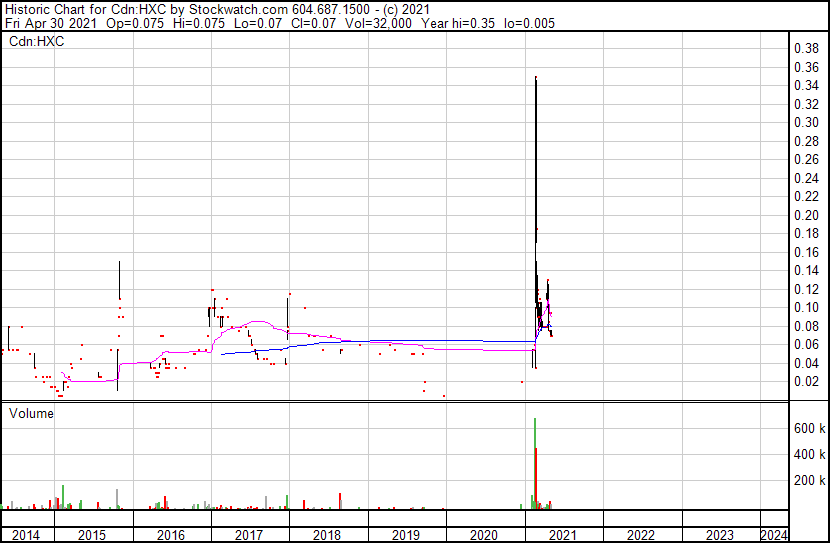830x543 pixels.
Task: Click the tall green volume bar in early 2021
Action: coord(535,464)
